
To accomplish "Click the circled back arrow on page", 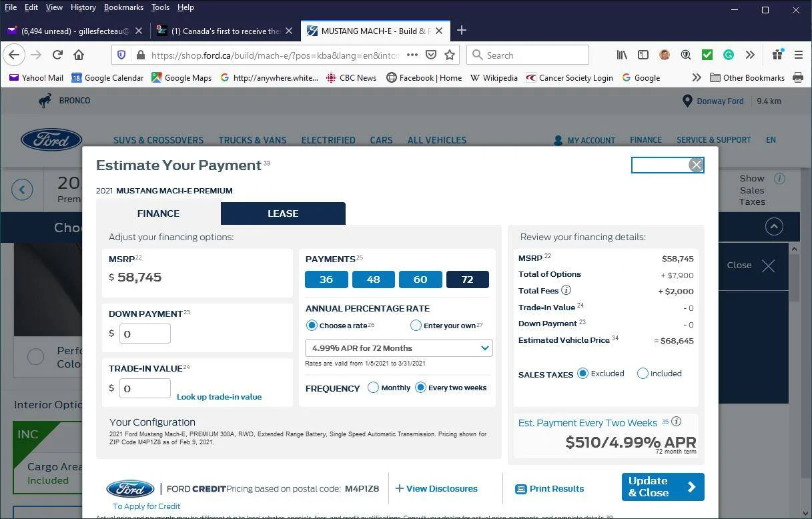I will pos(22,190).
